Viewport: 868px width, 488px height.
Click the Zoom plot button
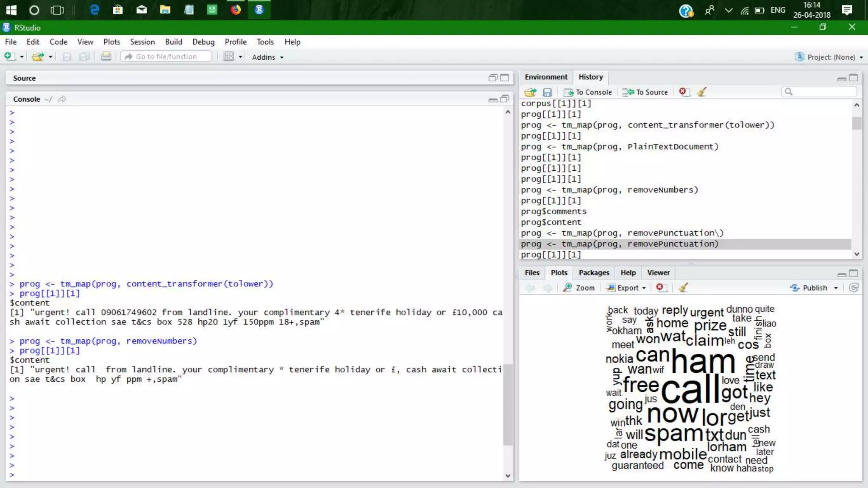(x=579, y=288)
